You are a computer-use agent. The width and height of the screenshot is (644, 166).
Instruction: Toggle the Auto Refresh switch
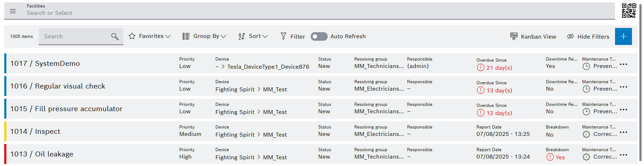[x=319, y=36]
